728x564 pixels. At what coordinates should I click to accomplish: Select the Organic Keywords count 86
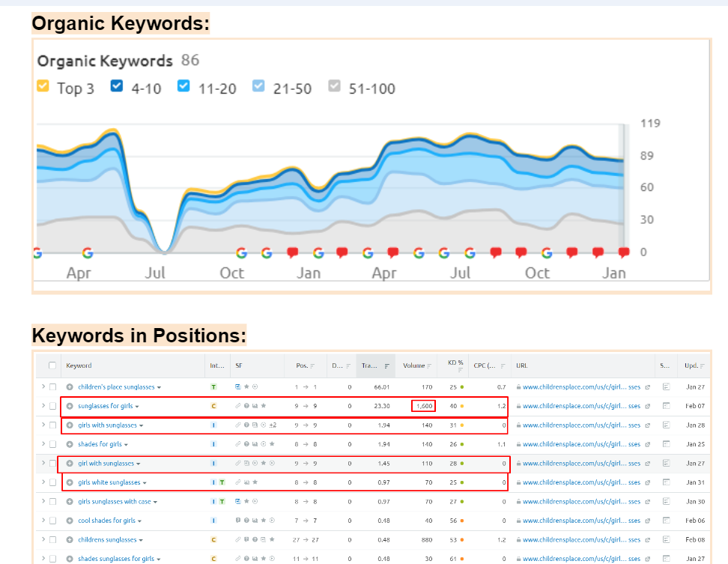tap(190, 61)
